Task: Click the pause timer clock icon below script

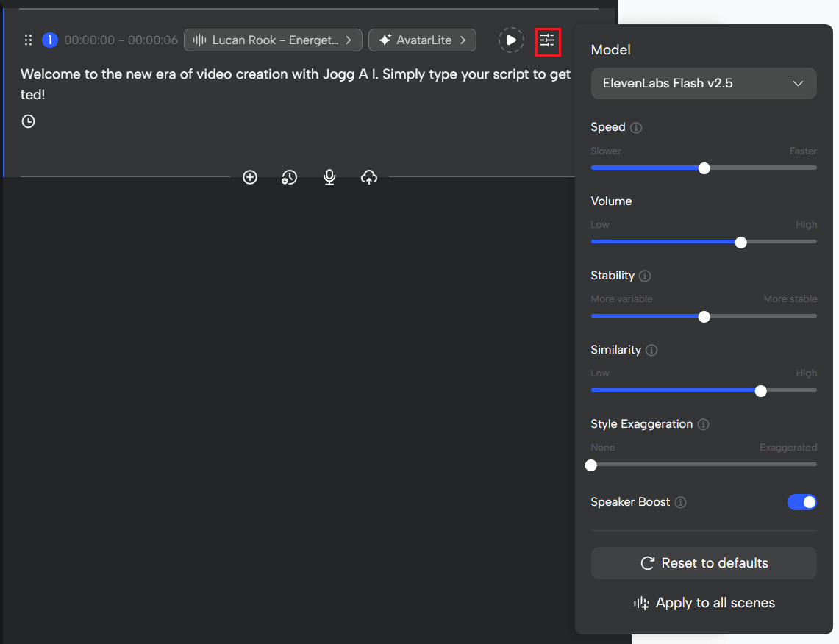Action: [28, 121]
